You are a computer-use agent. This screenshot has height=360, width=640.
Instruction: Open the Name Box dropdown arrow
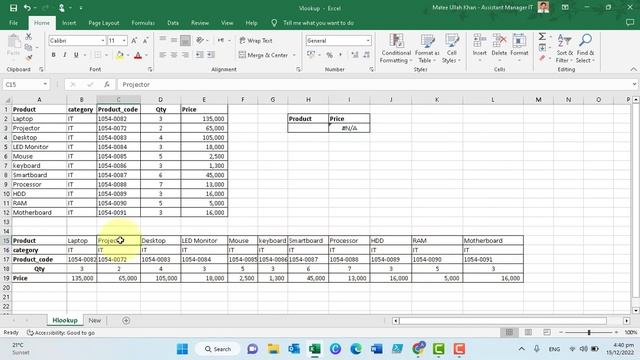pos(45,84)
